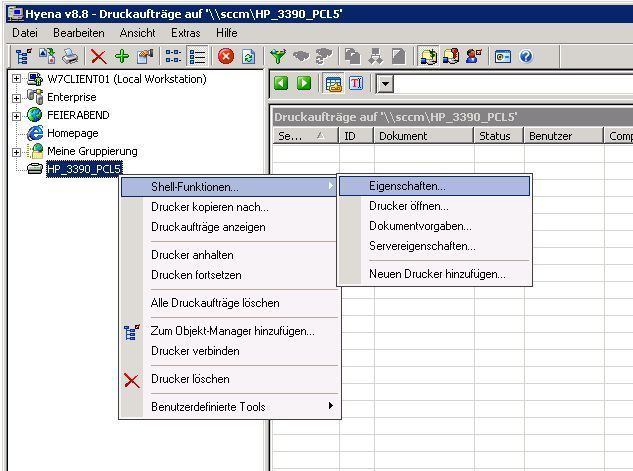Screen dimensions: 633x471
Task: Switch to small icons view toolbar button
Action: pos(173,57)
